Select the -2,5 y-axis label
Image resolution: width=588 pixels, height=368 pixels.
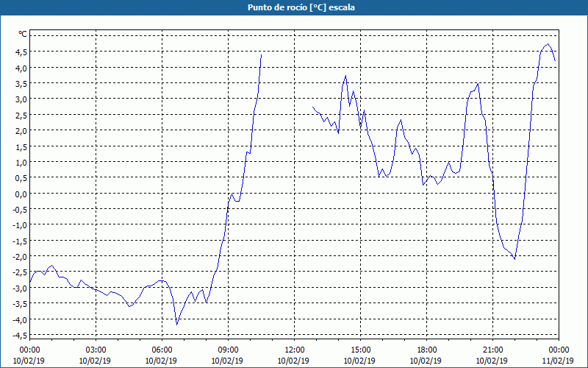[x=21, y=272]
